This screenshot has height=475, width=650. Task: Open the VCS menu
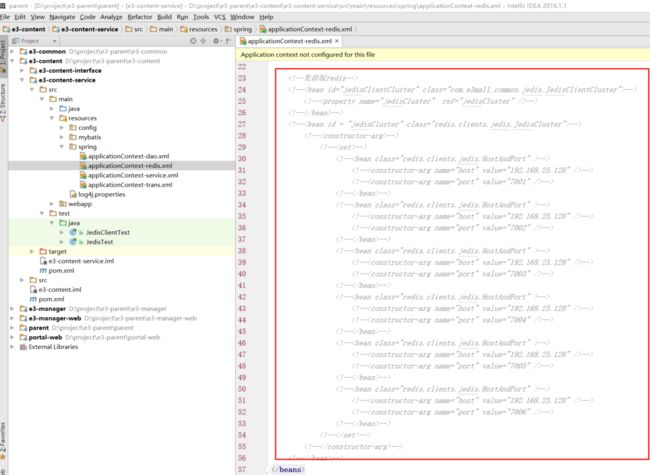[220, 17]
